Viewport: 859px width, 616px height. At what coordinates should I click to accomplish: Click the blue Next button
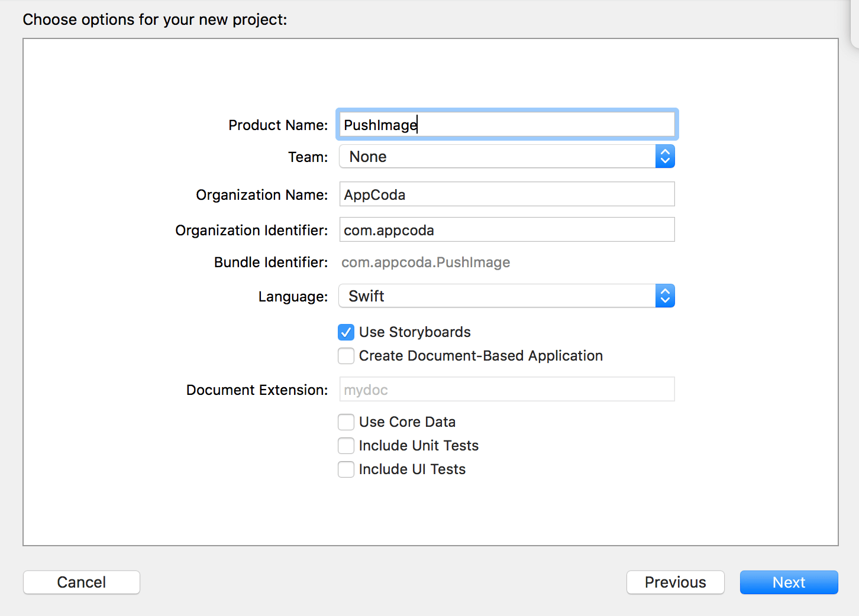click(x=789, y=582)
